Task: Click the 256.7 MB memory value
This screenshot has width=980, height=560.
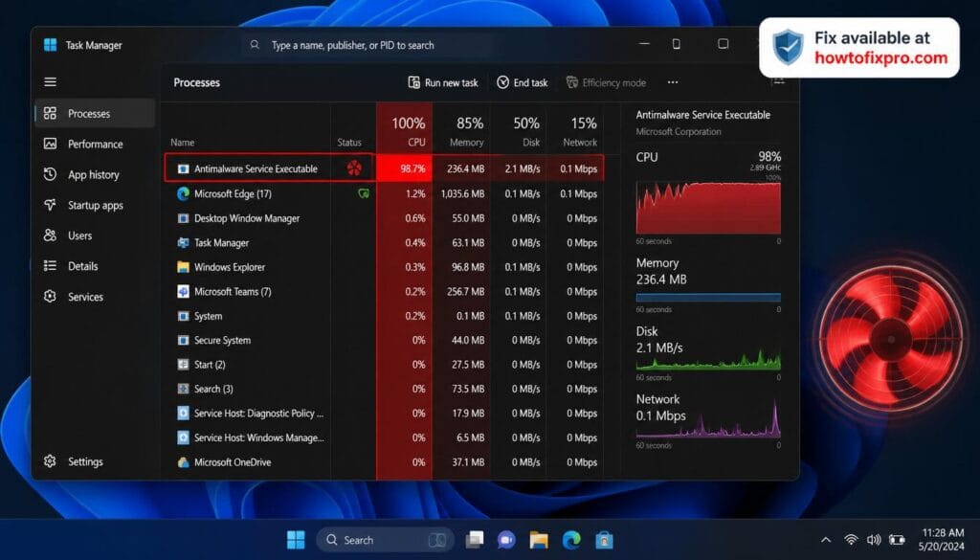Action: point(466,291)
